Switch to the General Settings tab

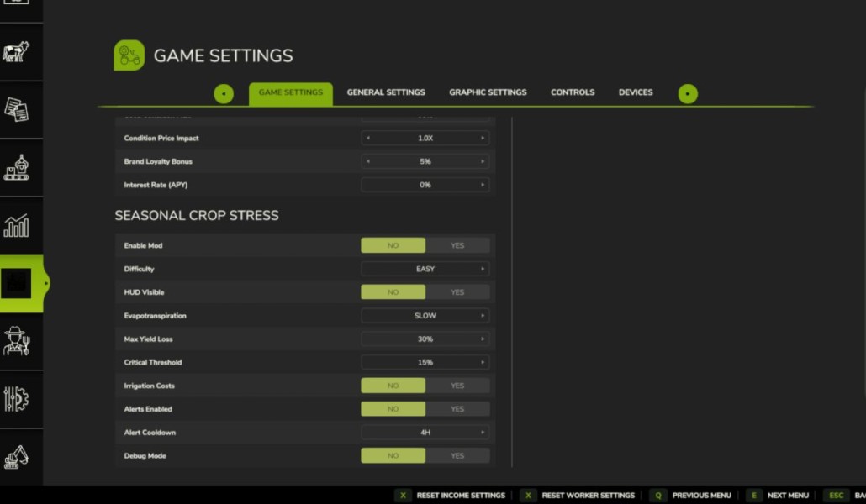[x=386, y=92]
